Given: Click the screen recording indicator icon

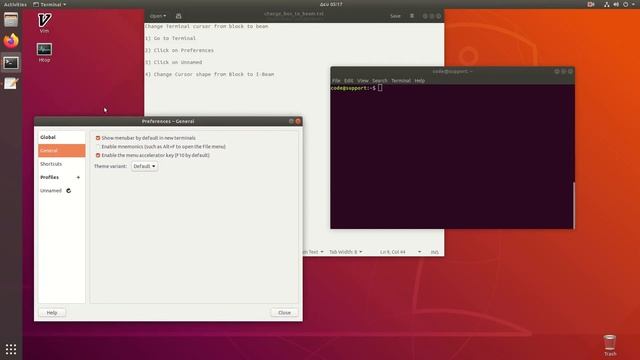Looking at the screenshot, I should point(591,4).
